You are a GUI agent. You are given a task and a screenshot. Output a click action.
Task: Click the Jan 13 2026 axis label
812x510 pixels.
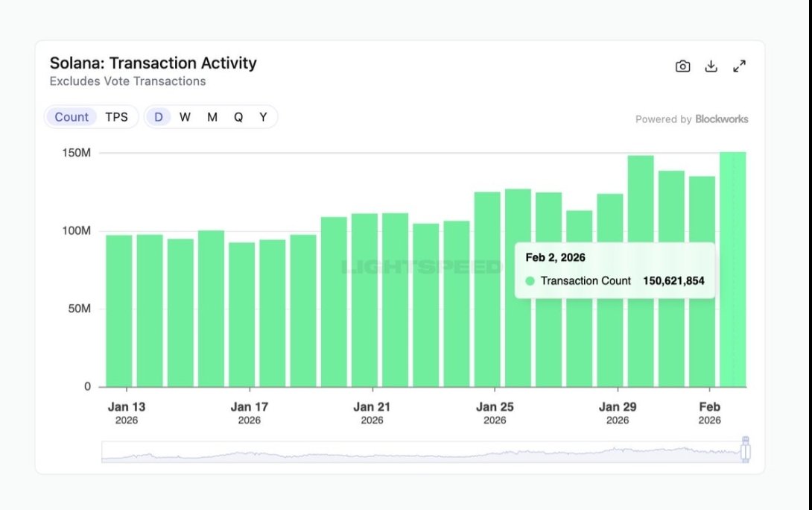pyautogui.click(x=127, y=413)
